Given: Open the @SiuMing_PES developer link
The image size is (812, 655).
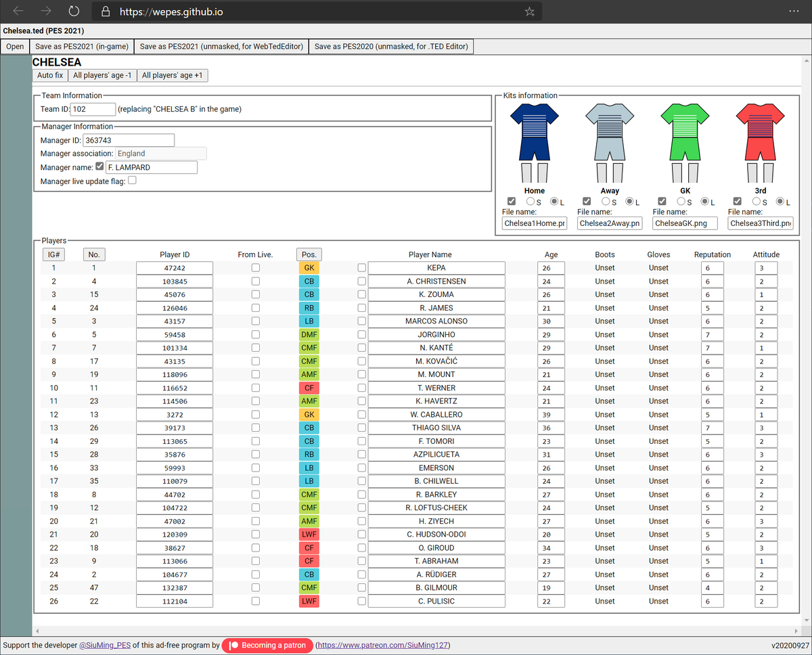Looking at the screenshot, I should tap(104, 646).
